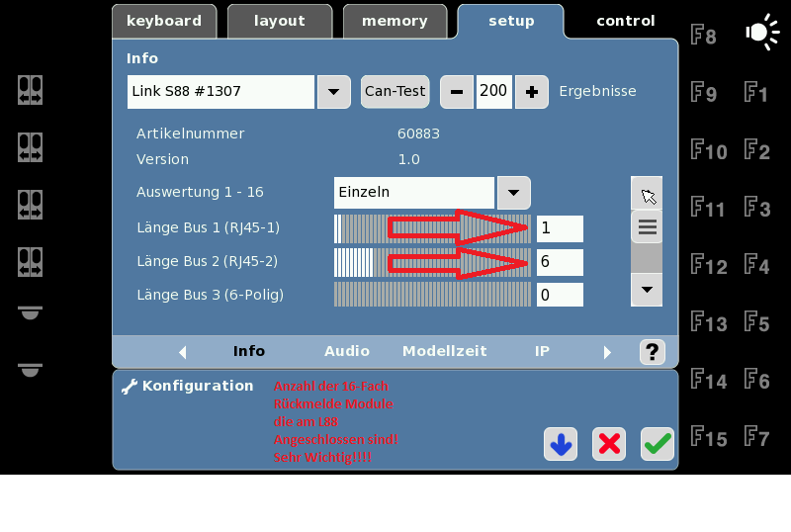This screenshot has width=791, height=532.
Task: Increase the 200 value with plus button
Action: (x=532, y=92)
